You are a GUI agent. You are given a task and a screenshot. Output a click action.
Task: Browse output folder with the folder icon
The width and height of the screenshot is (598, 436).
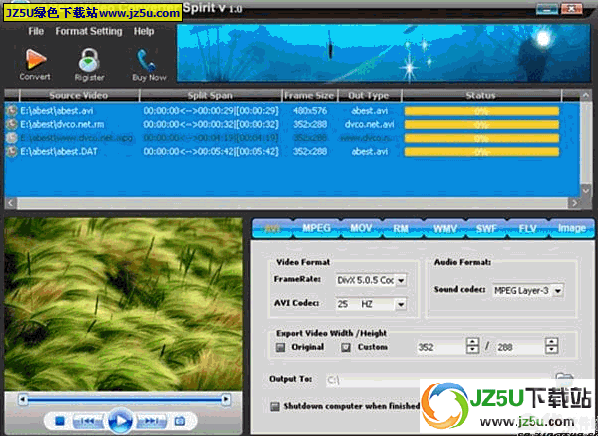564,378
